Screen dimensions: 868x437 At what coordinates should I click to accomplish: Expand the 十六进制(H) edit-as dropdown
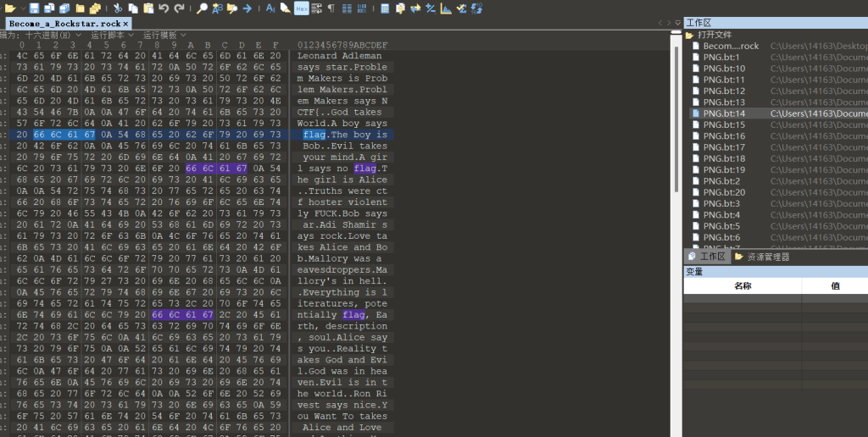pos(53,36)
